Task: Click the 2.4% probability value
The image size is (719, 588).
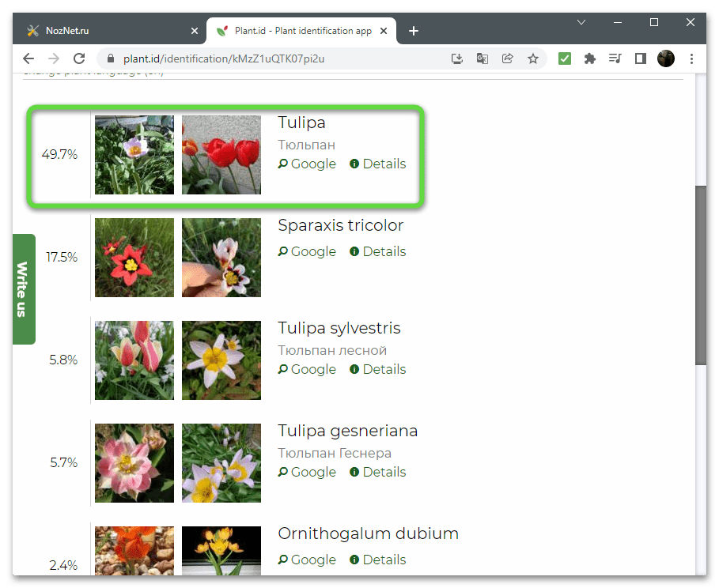Action: click(x=63, y=565)
